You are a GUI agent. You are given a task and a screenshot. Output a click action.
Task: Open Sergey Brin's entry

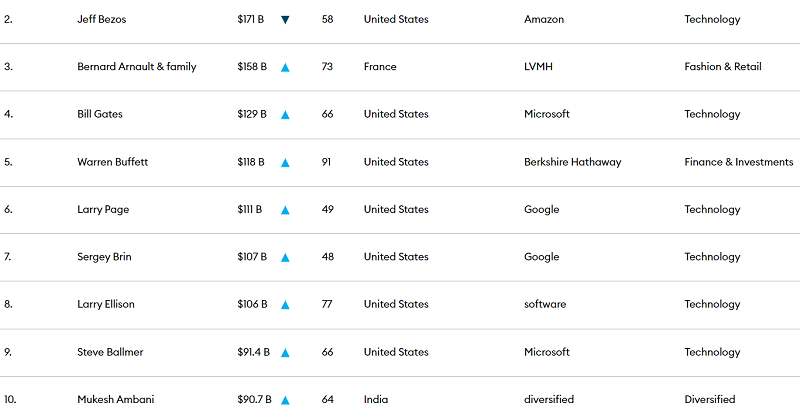pyautogui.click(x=104, y=257)
